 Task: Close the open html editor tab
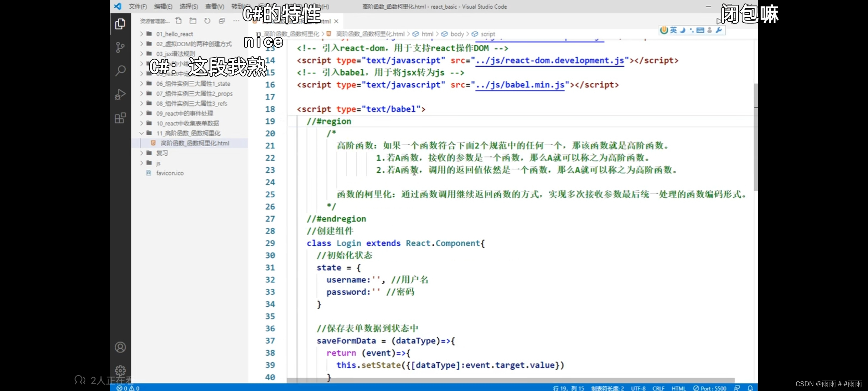click(x=336, y=21)
